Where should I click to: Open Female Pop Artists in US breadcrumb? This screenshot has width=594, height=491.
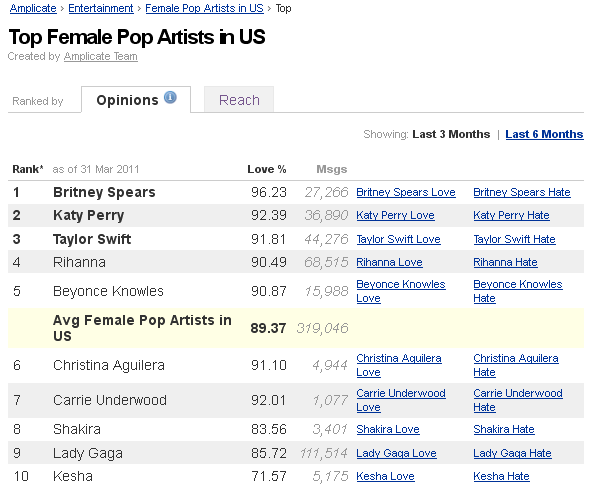click(x=204, y=8)
